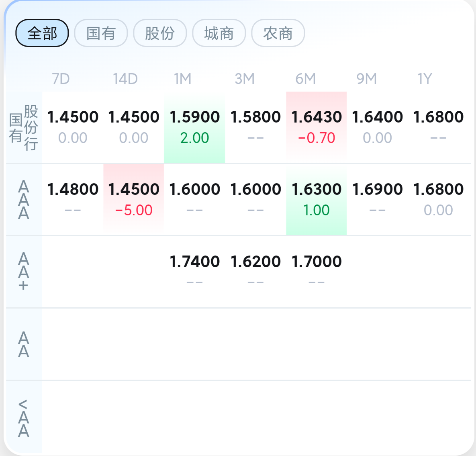This screenshot has height=456, width=476.
Task: Click the 7D column header
Action: coord(61,79)
